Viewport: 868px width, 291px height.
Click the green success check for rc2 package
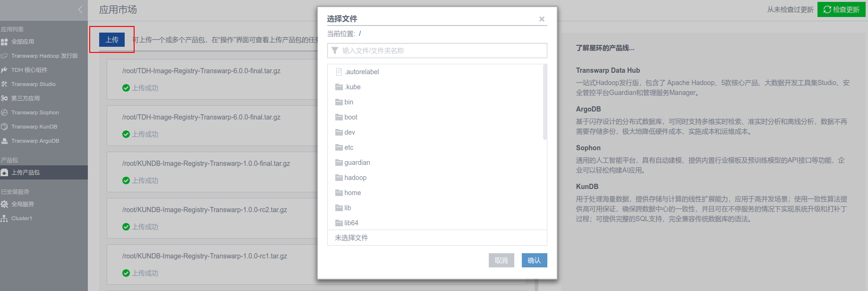coord(126,227)
